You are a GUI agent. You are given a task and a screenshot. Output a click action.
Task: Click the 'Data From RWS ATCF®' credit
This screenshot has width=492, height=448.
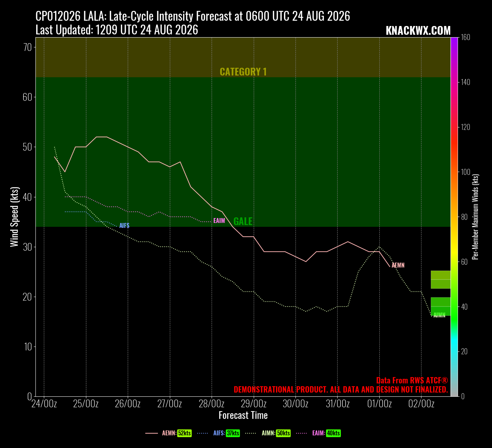click(x=412, y=381)
